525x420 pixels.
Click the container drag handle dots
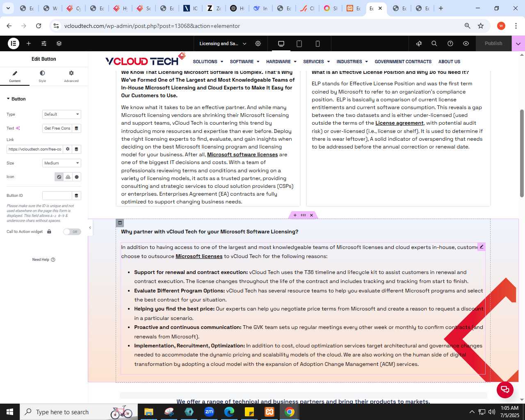[303, 215]
